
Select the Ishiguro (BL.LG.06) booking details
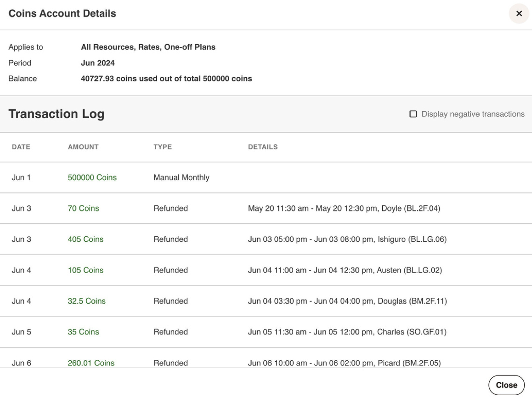click(347, 239)
